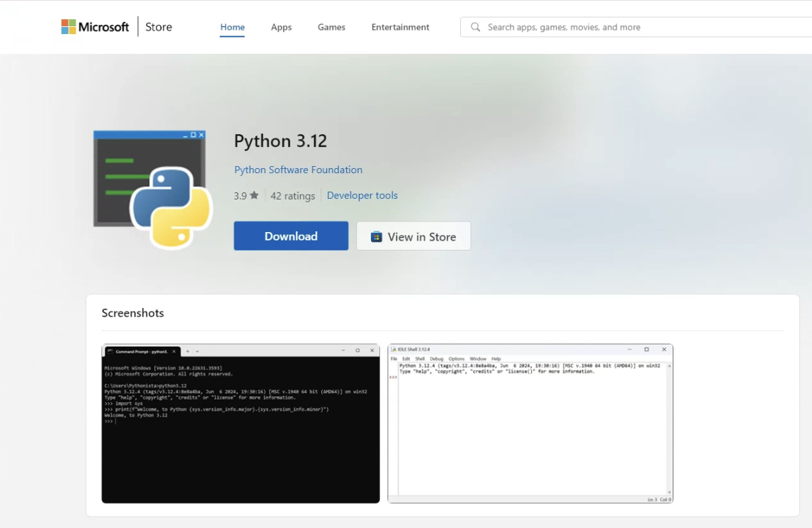Click the Screenshots section heading
The width and height of the screenshot is (812, 528).
(133, 313)
